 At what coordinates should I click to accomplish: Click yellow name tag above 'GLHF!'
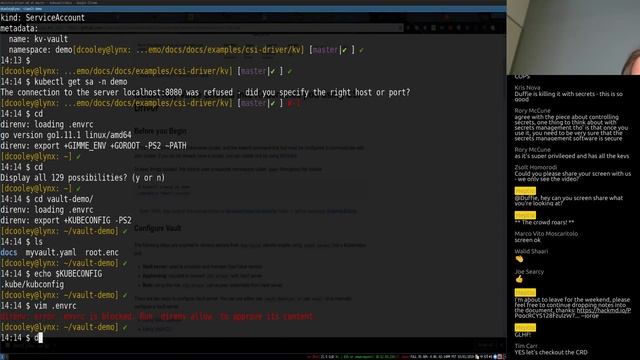[525, 327]
